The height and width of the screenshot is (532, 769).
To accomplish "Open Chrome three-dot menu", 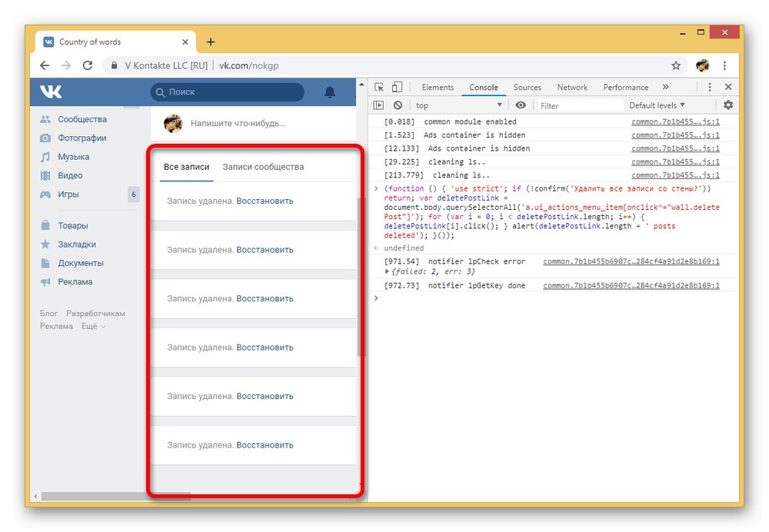I will (725, 65).
